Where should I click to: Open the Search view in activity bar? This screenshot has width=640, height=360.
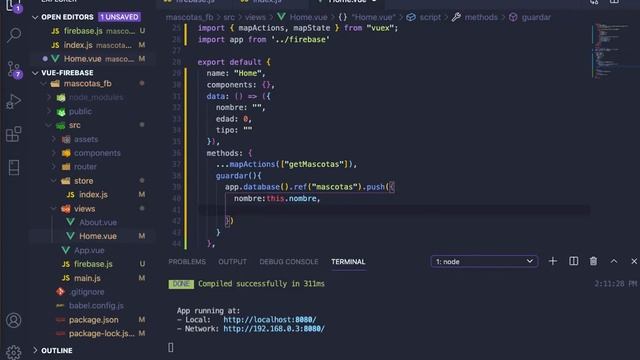coord(14,36)
